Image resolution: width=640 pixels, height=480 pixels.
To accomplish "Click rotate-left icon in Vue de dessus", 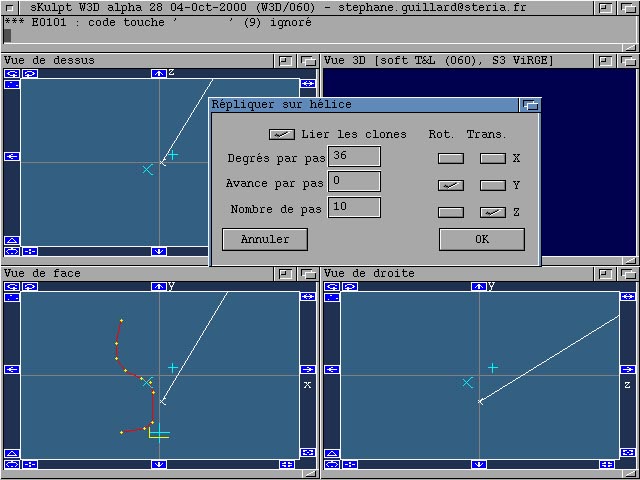I will (12, 73).
